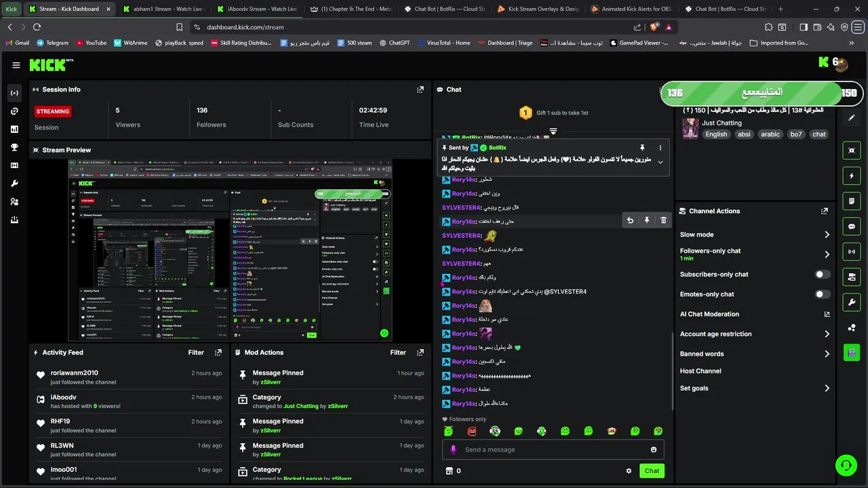Reload the browser page

tap(37, 27)
